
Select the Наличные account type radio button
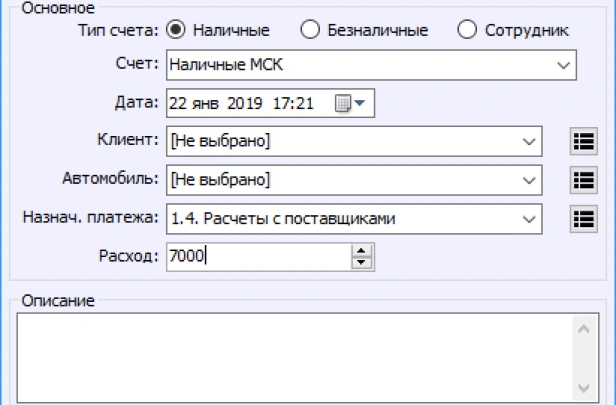pos(175,29)
